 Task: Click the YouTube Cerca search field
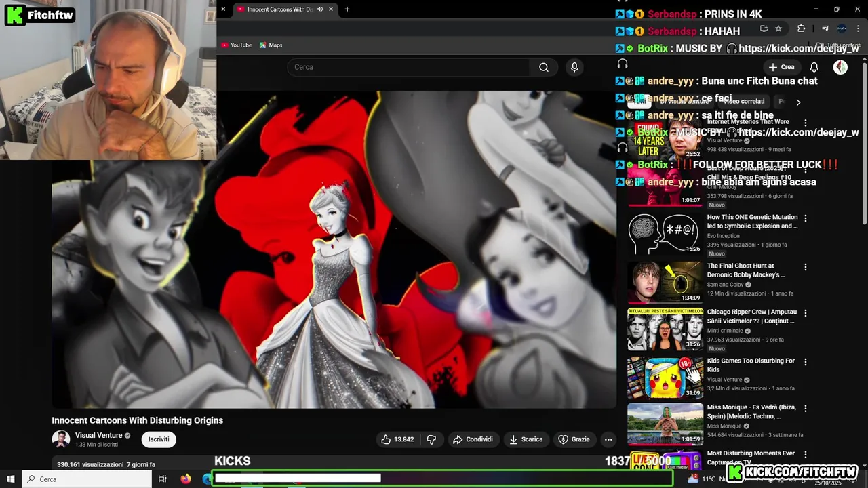point(408,67)
